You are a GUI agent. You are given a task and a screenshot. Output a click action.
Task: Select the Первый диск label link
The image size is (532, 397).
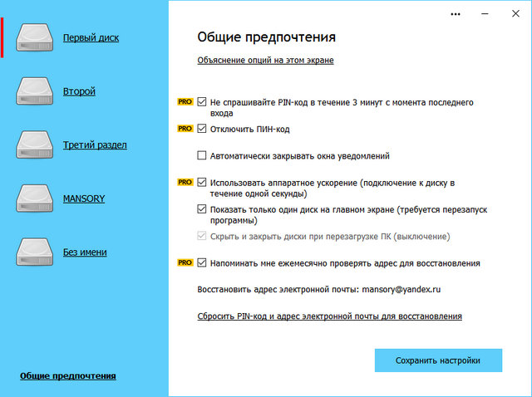(91, 37)
